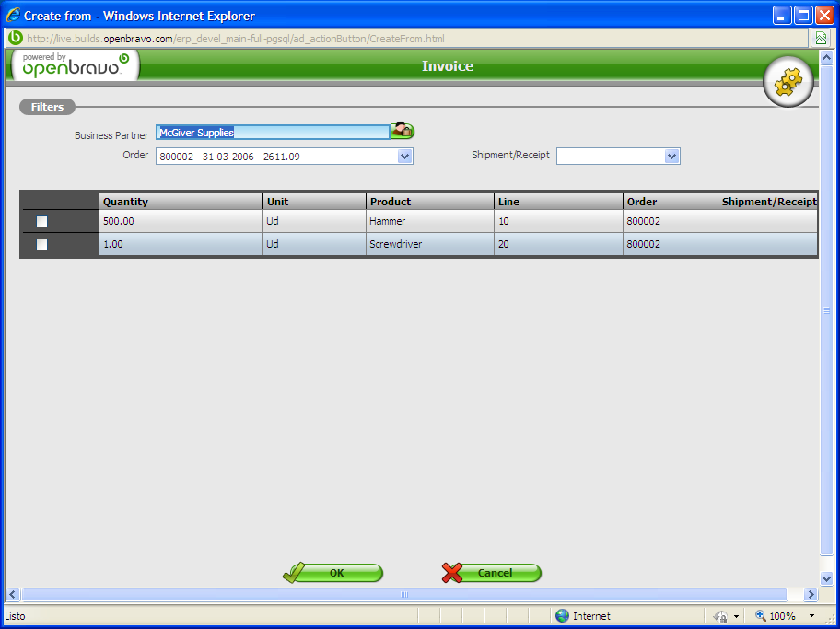Click the Business Partner selector icon
This screenshot has height=629, width=840.
pos(402,132)
